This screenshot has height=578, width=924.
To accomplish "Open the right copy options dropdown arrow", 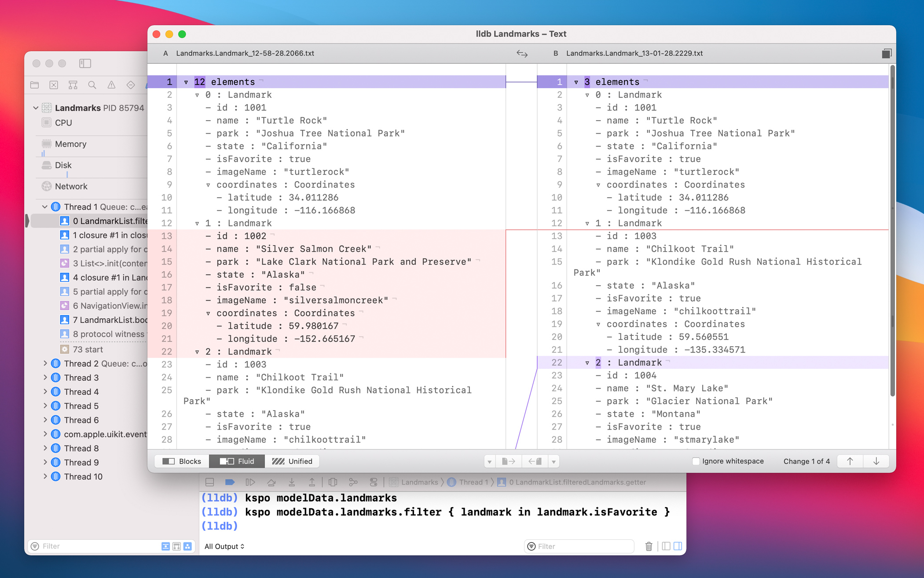I will point(554,461).
